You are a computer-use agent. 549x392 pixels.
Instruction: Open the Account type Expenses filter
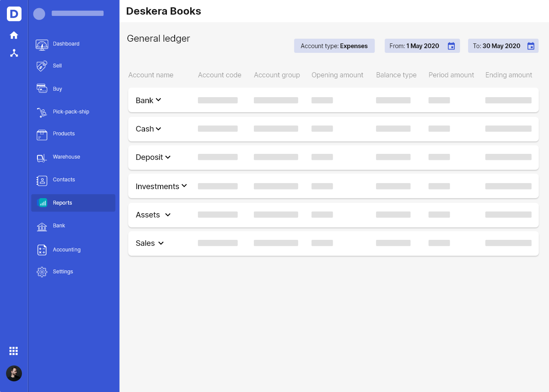(x=334, y=46)
